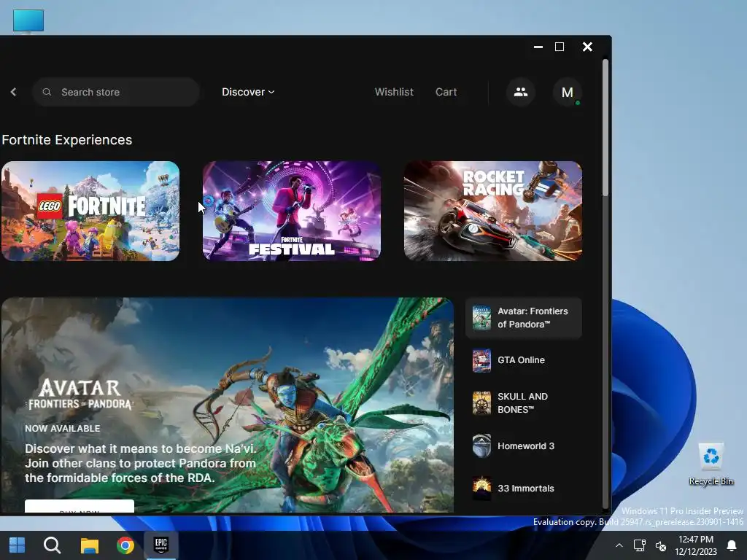
Task: Select SKULL AND BONES in featured list
Action: pos(524,402)
